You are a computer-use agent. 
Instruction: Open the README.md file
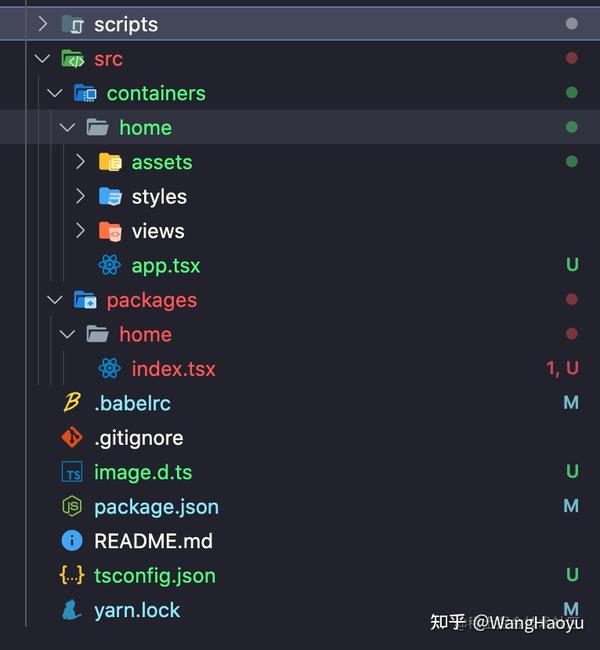(153, 541)
